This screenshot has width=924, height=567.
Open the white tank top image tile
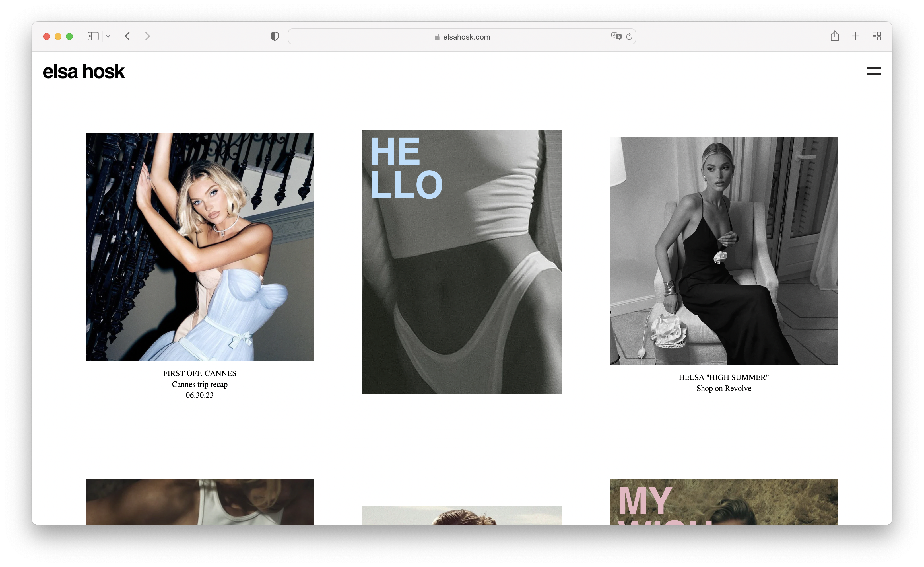(199, 502)
